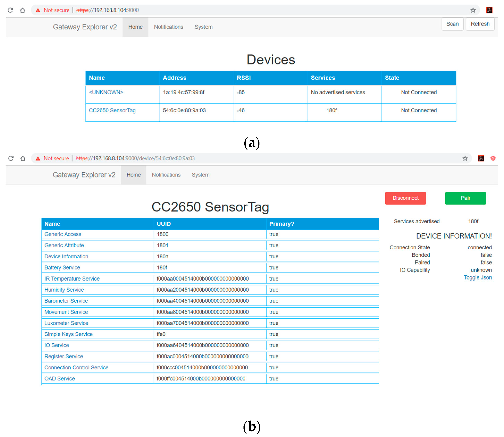The height and width of the screenshot is (437, 504).
Task: Click Not secure warning icon in lower address bar
Action: click(38, 158)
